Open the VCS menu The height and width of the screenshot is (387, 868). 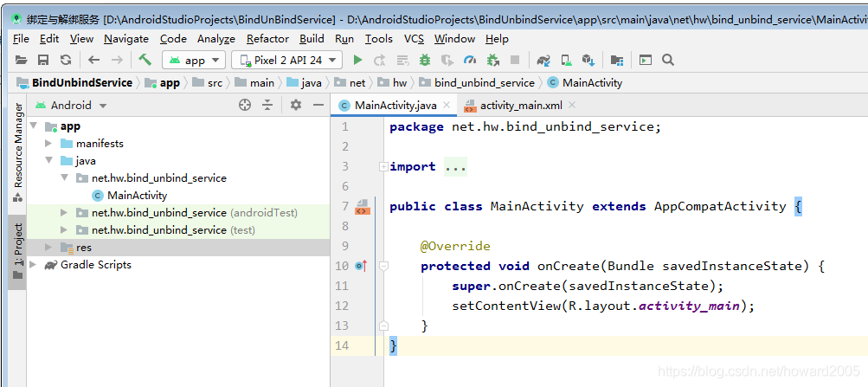coord(414,39)
